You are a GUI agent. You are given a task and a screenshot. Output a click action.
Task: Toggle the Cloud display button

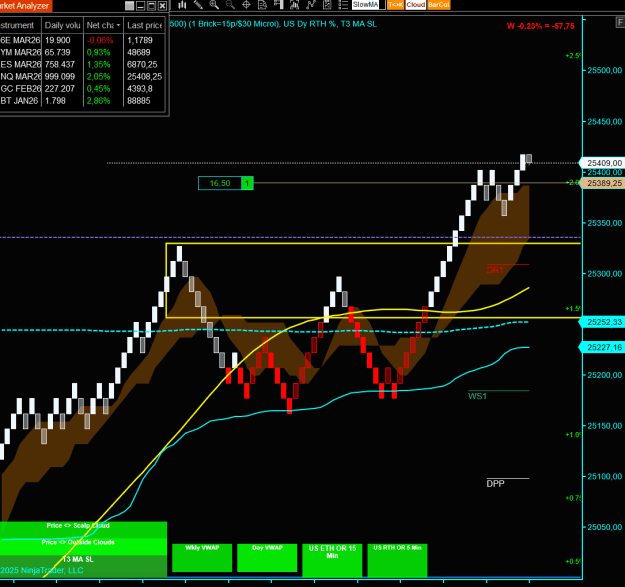[x=416, y=5]
